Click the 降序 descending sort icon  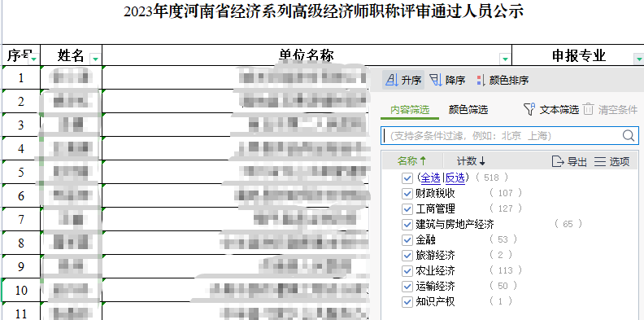point(436,80)
